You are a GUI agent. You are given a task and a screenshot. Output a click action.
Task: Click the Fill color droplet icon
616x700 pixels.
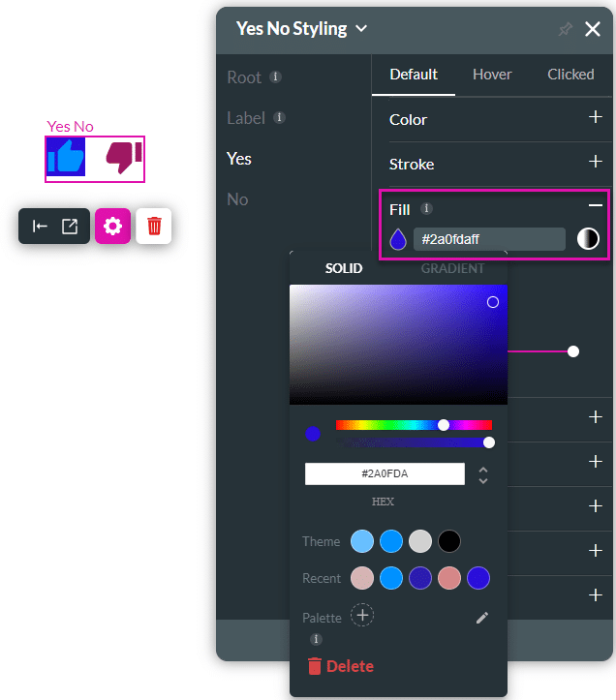tap(397, 239)
